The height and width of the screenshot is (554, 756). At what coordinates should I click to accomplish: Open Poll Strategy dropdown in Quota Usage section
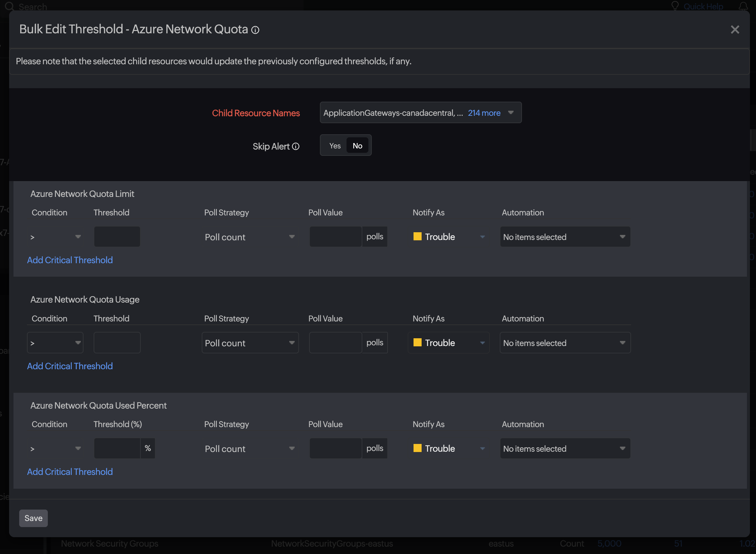click(250, 343)
